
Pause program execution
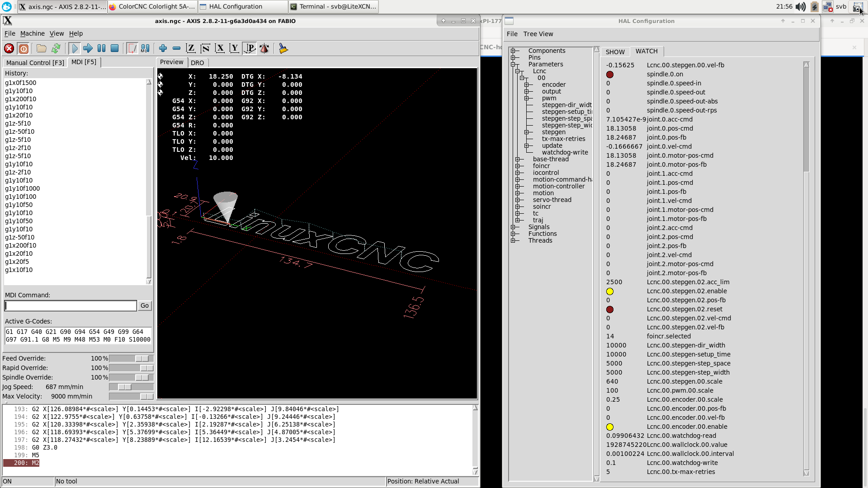pyautogui.click(x=102, y=48)
